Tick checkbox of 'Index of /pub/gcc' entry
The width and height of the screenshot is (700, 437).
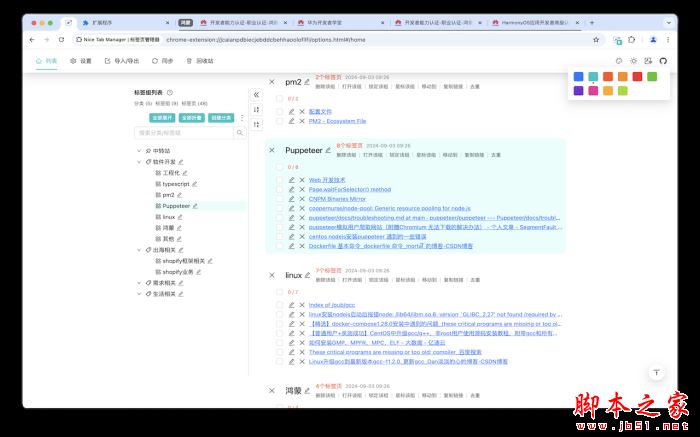[x=279, y=305]
